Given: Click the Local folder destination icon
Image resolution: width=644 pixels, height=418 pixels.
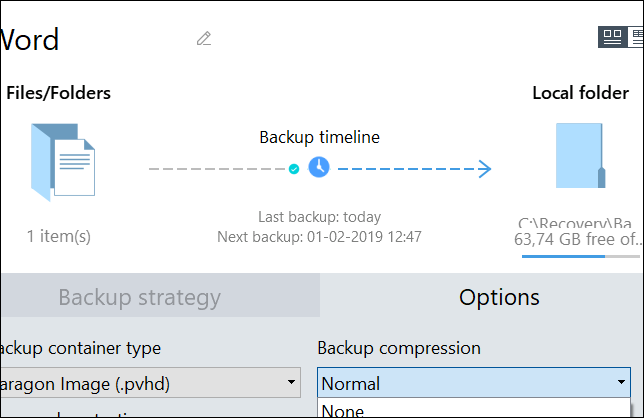Looking at the screenshot, I should coord(580,157).
